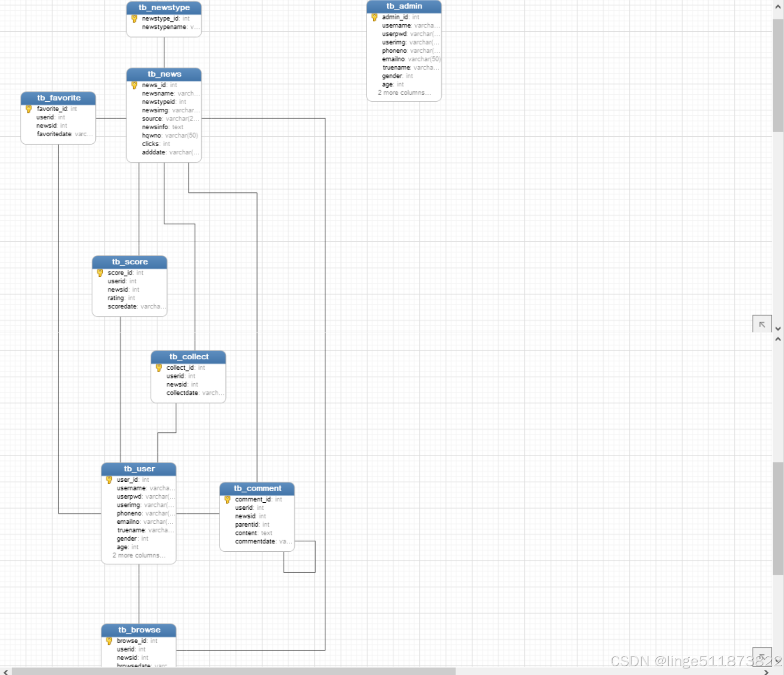Screen dimensions: 784x675
Task: Expand the 2 more columns entry in tb_user
Action: pyautogui.click(x=139, y=555)
